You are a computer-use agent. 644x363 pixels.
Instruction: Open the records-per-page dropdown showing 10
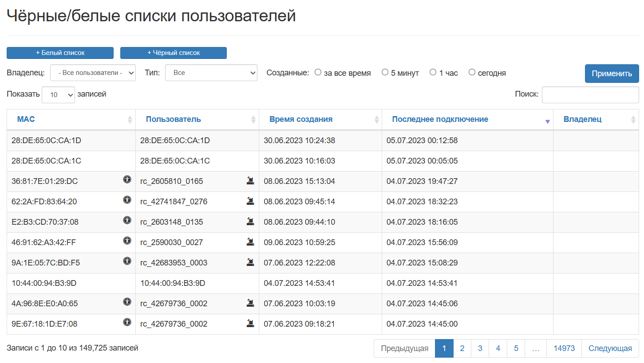click(x=58, y=94)
